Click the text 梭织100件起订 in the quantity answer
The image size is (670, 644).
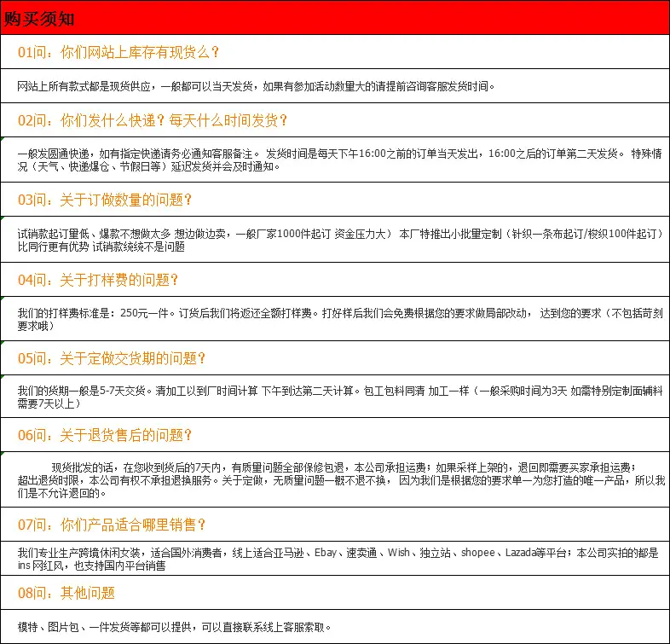[x=621, y=234]
